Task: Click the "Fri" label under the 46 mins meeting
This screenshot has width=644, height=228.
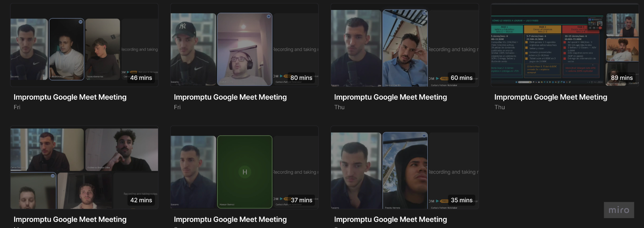Action: pos(17,107)
